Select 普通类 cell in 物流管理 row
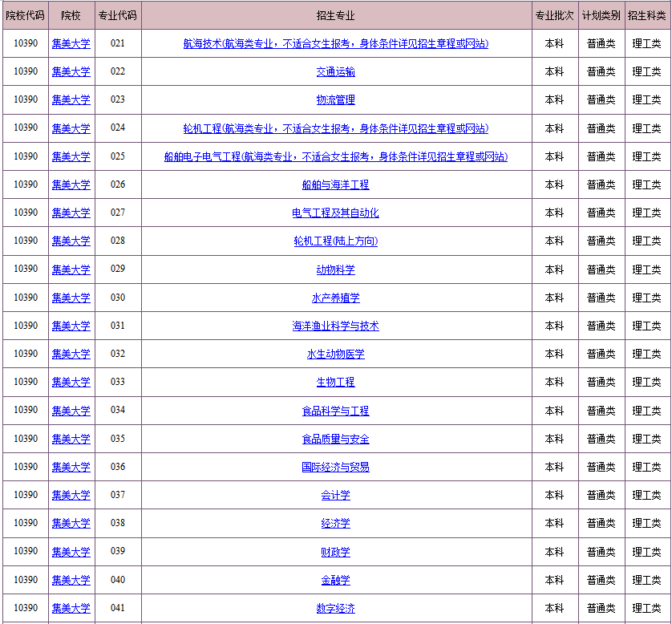Screen dimensions: 672x624 [601, 100]
